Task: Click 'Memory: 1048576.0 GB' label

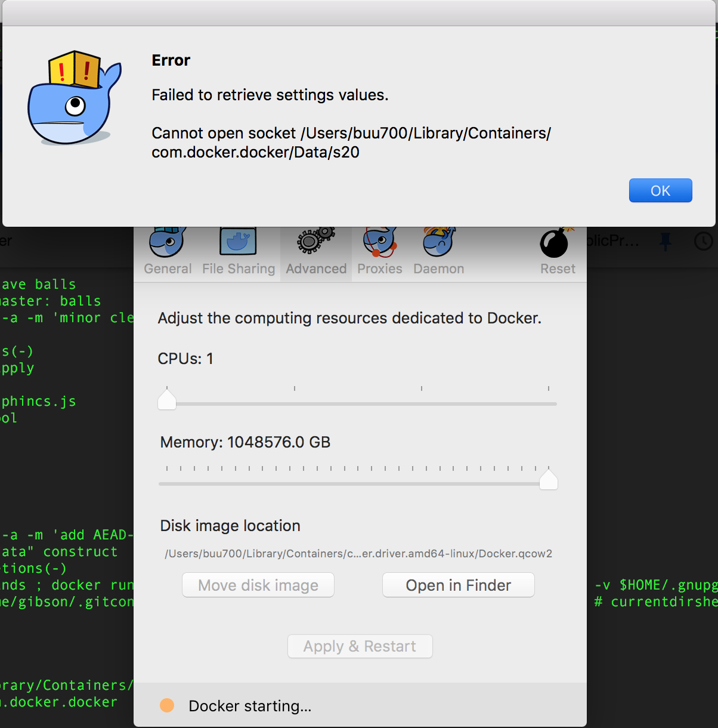Action: (245, 442)
